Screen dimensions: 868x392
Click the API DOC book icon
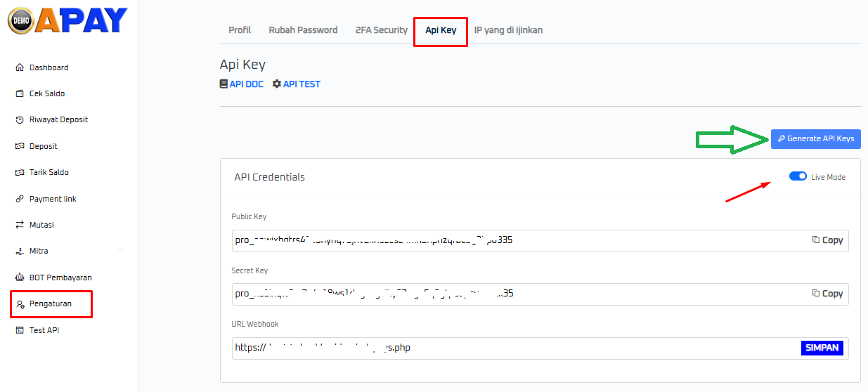click(x=224, y=84)
